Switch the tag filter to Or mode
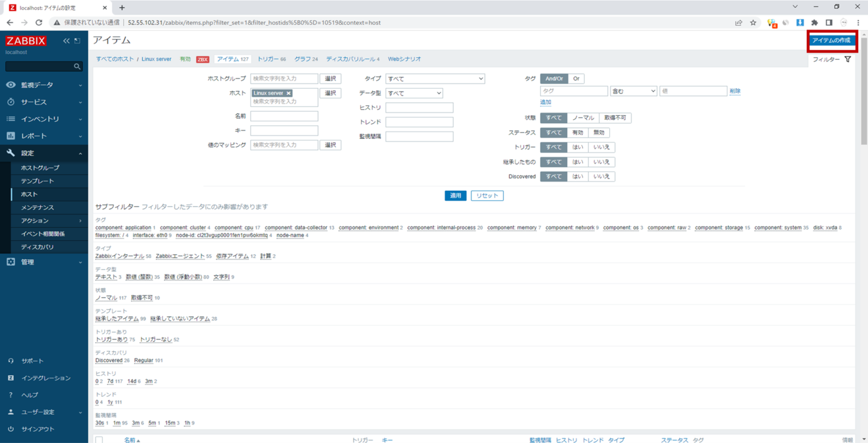 [x=576, y=79]
